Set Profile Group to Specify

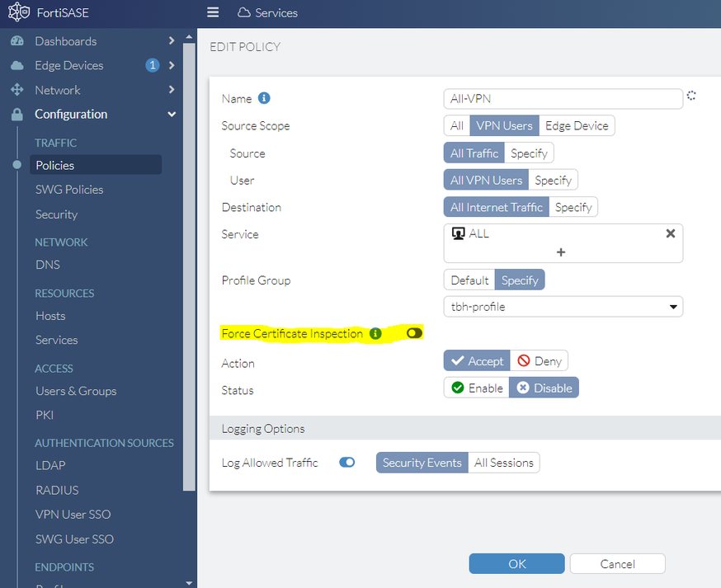(520, 280)
